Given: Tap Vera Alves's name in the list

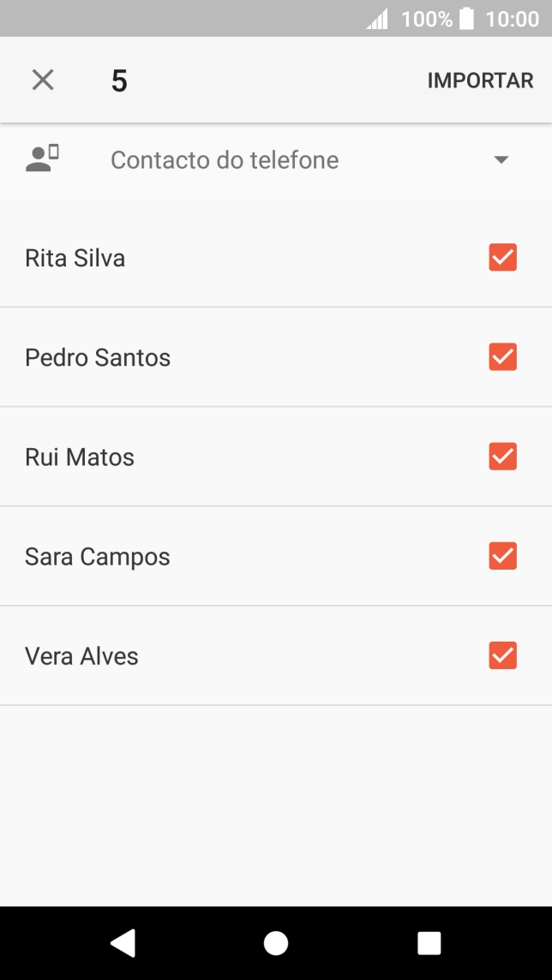Looking at the screenshot, I should (81, 655).
